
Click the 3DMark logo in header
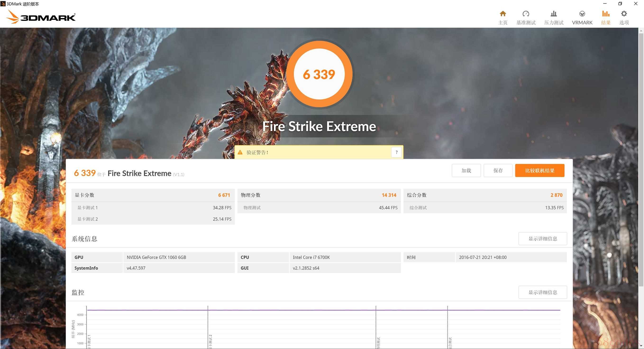click(x=41, y=17)
